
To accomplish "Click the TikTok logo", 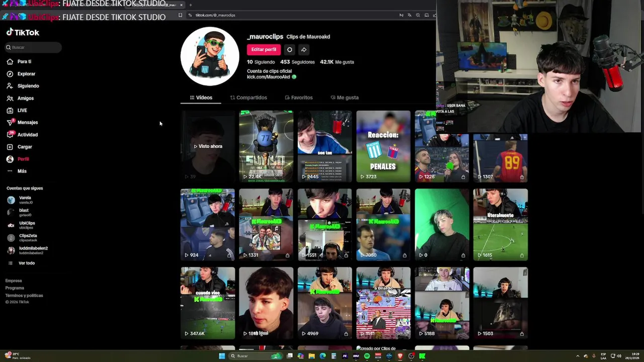I will click(x=23, y=32).
